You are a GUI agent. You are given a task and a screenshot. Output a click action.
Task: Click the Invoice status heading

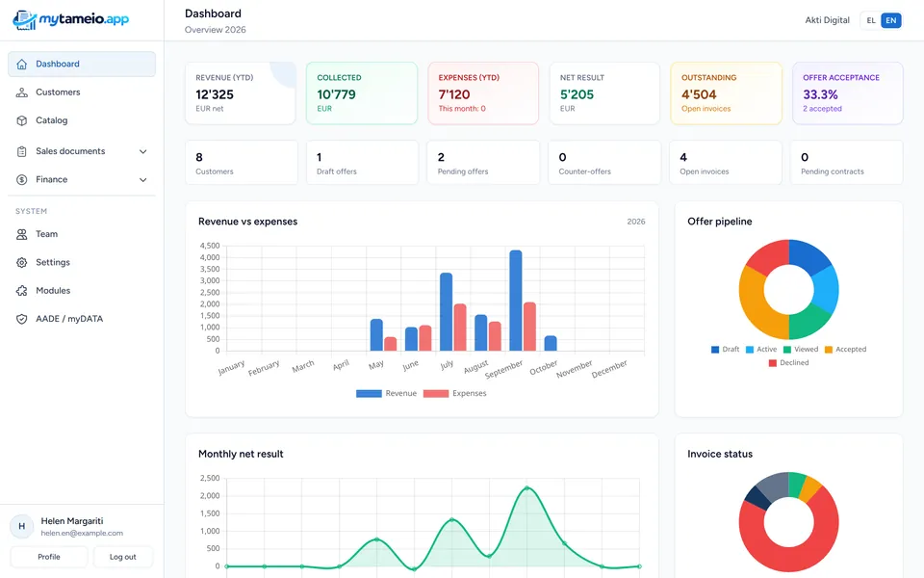720,454
